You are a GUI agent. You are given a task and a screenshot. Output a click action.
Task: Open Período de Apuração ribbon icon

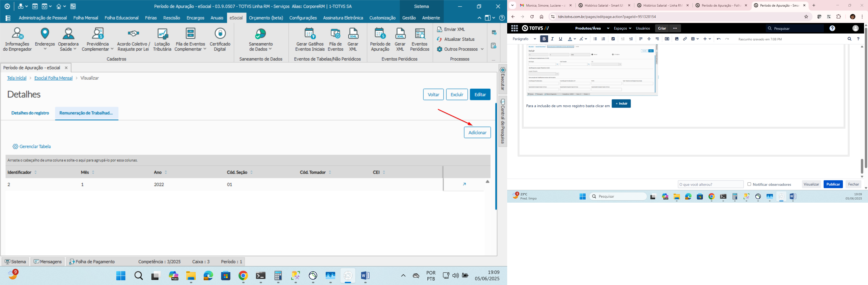click(x=380, y=39)
